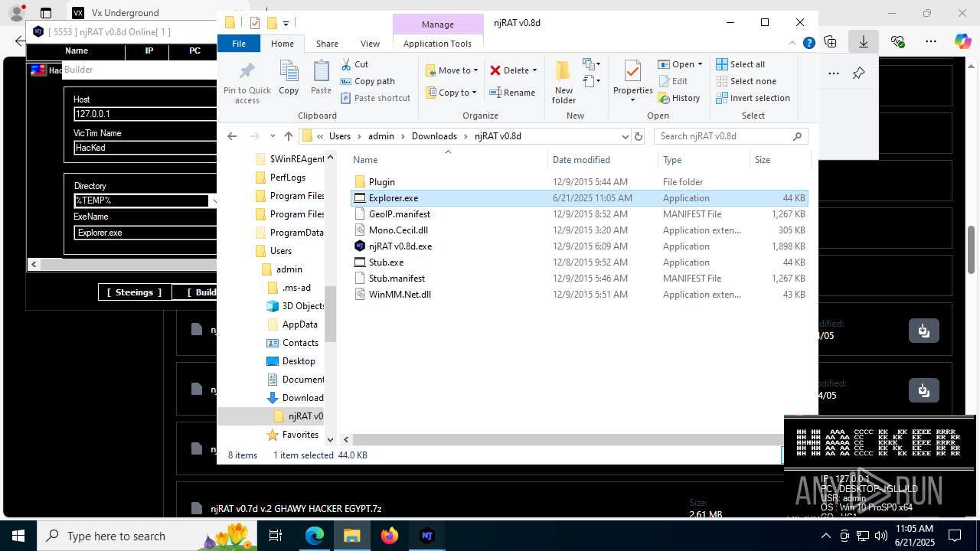Go back in File Explorer
This screenshot has height=551, width=980.
pyautogui.click(x=232, y=136)
